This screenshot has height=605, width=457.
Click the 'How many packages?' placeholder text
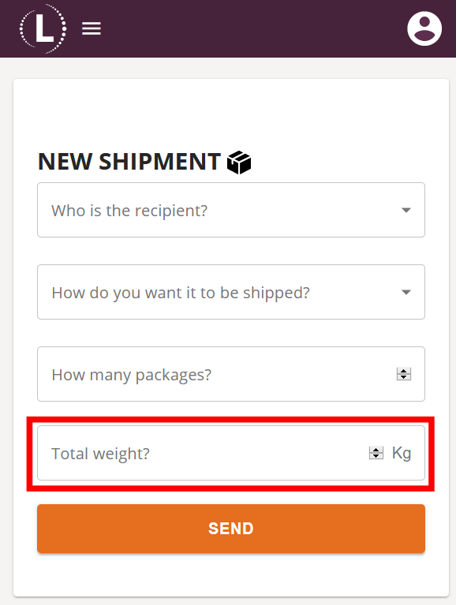(132, 375)
